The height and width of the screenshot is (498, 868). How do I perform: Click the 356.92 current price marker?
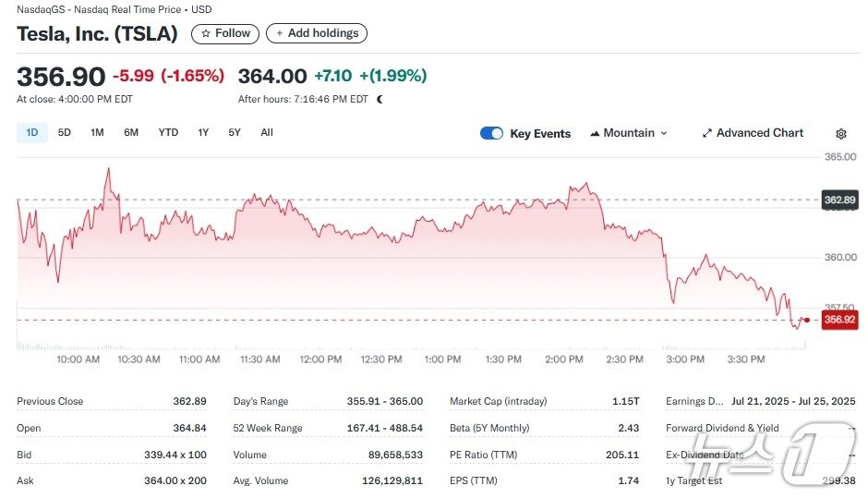click(839, 320)
